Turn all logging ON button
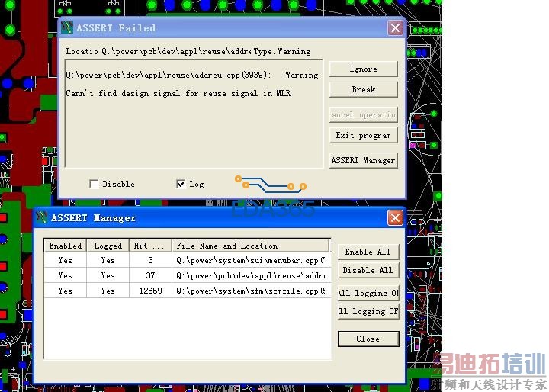The height and width of the screenshot is (392, 549). [368, 293]
